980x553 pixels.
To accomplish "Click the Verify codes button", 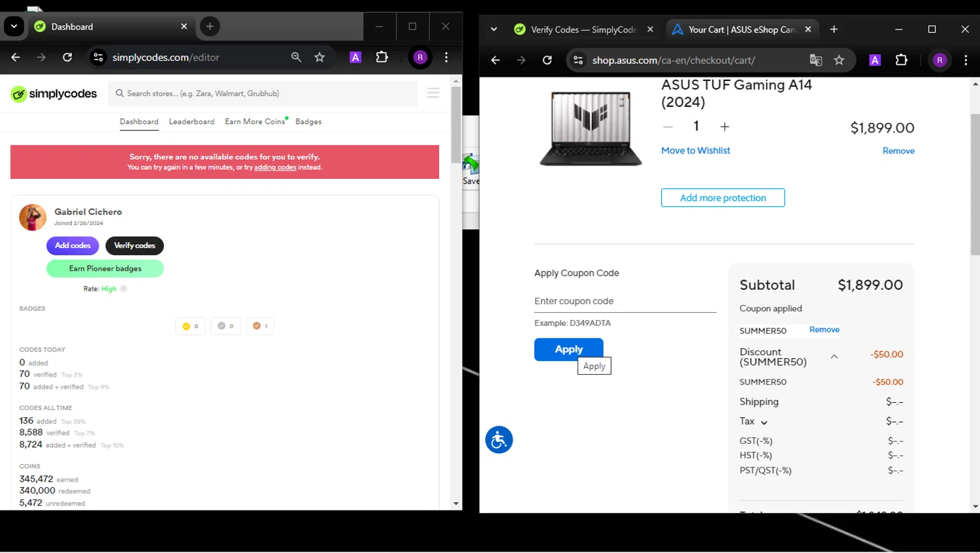I will click(135, 245).
